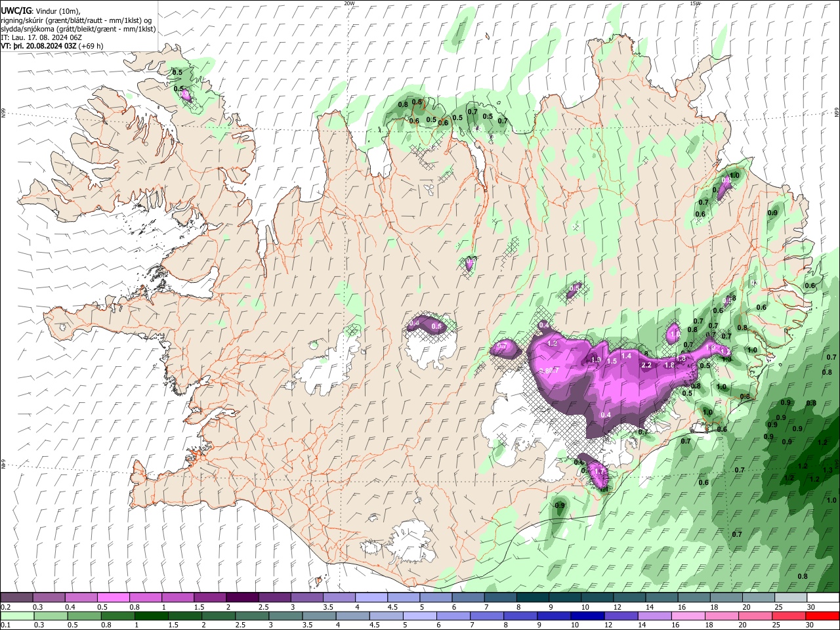840x630 pixels.
Task: Click the "0.2" label of the upper legend
Action: 5,607
